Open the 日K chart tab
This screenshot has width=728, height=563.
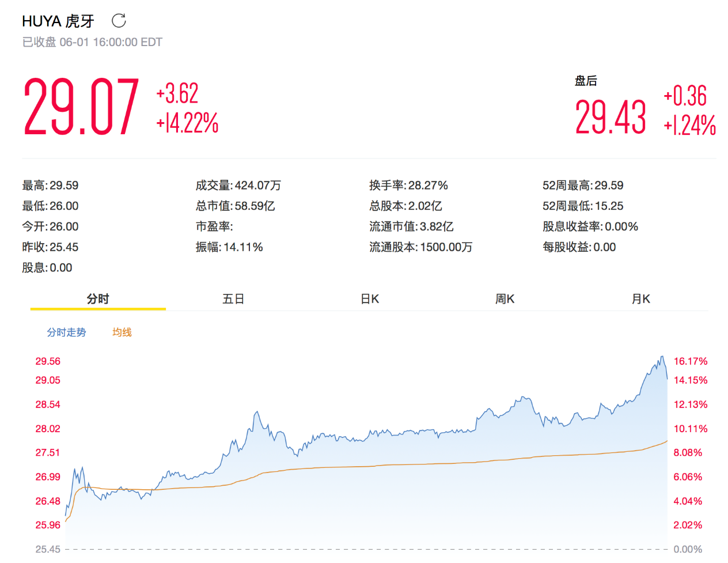(x=370, y=299)
